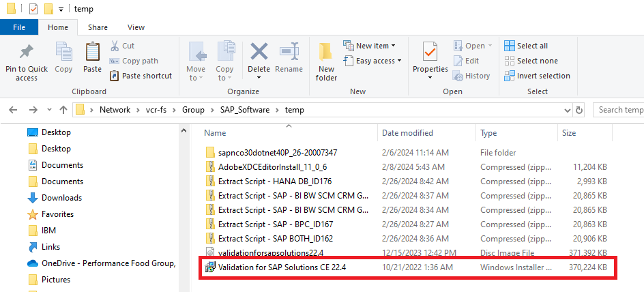Click the Paste clipboard icon

pyautogui.click(x=92, y=52)
